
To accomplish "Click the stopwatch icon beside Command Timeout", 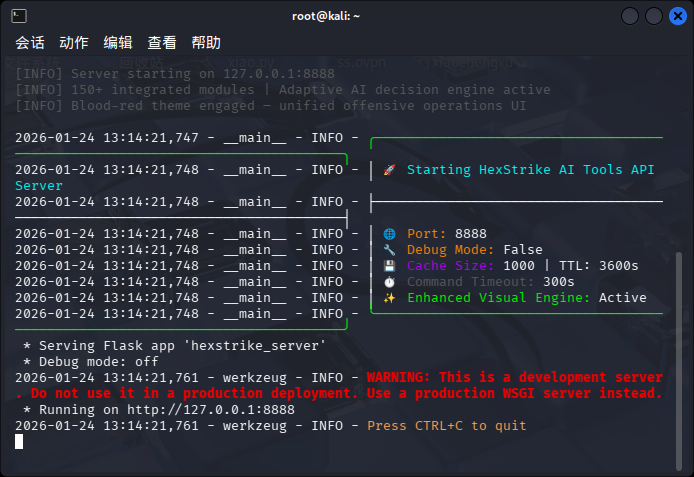I will click(x=389, y=282).
